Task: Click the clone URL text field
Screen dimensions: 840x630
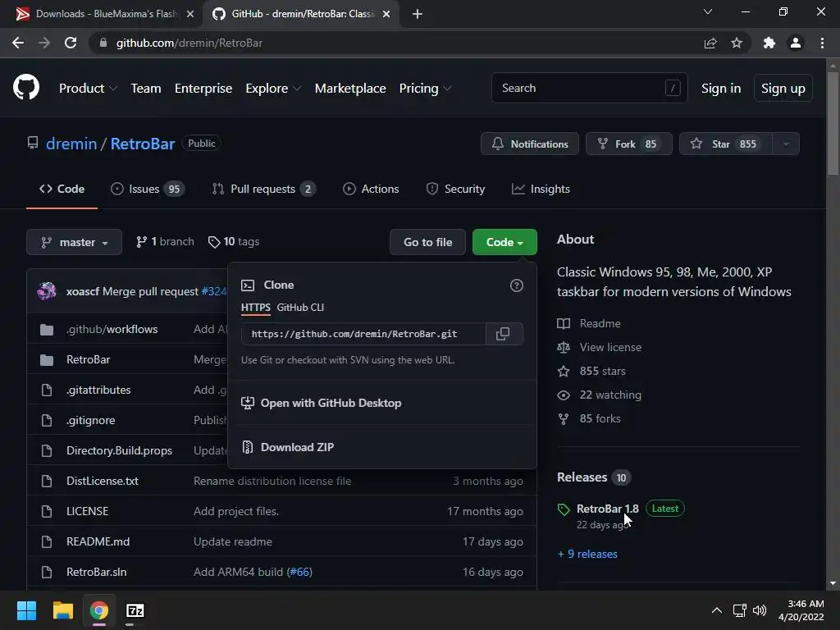Action: point(363,334)
